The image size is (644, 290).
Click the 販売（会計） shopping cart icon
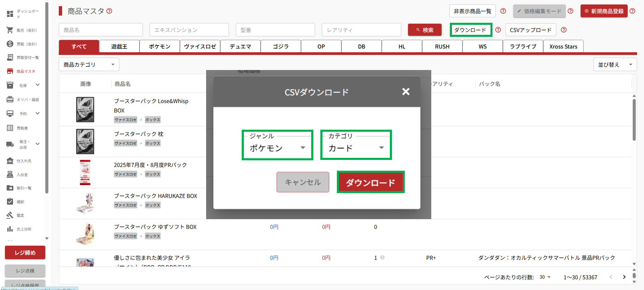tap(10, 30)
